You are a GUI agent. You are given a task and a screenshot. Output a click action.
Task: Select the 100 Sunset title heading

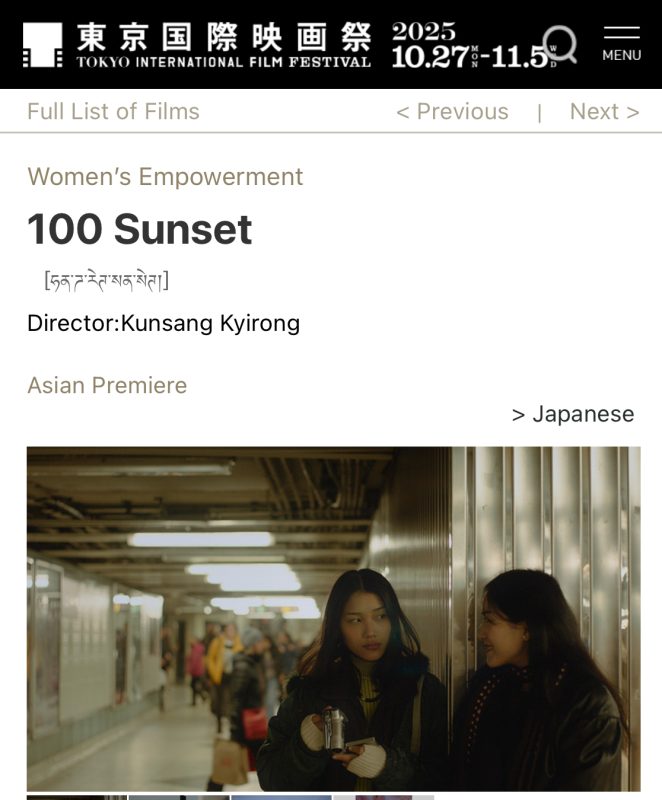pyautogui.click(x=140, y=229)
